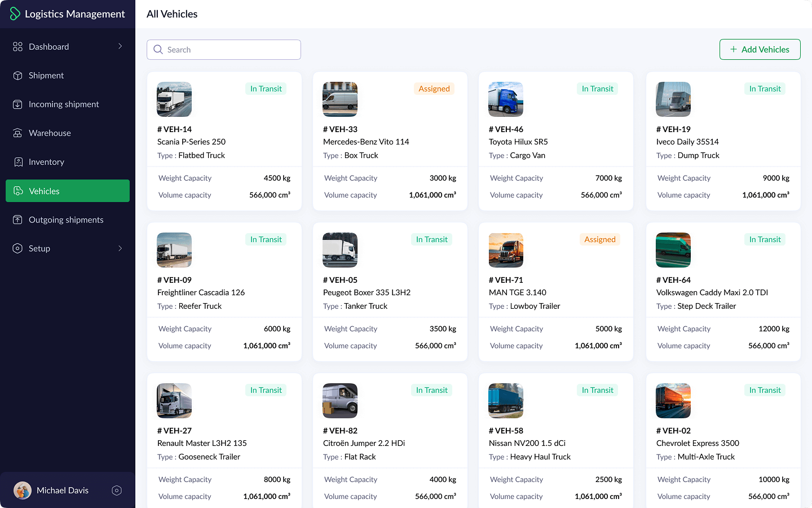This screenshot has width=812, height=508.
Task: Expand the Setup menu chevron
Action: [x=120, y=248]
